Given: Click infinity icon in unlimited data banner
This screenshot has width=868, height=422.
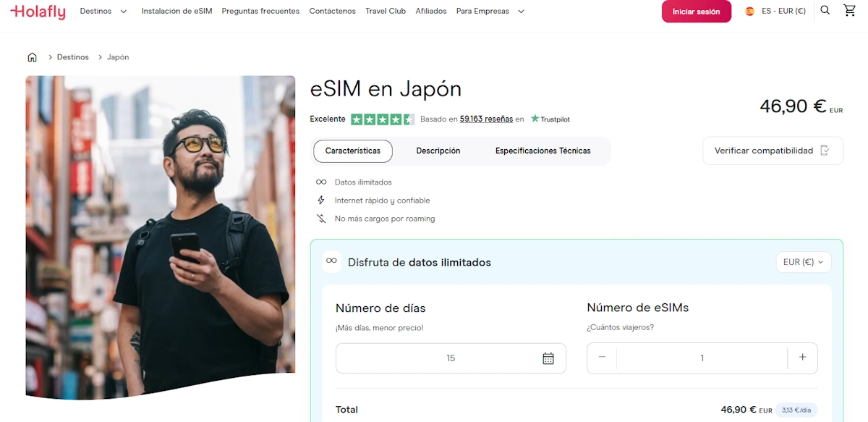Looking at the screenshot, I should [331, 261].
